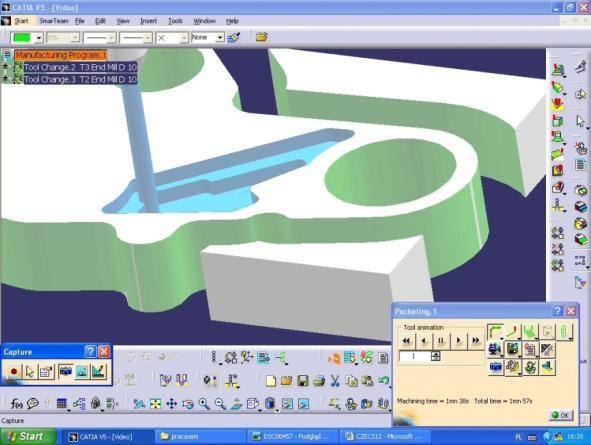Viewport: 591px width, 445px height.
Task: Click the formula f(x) icon
Action: pyautogui.click(x=17, y=404)
